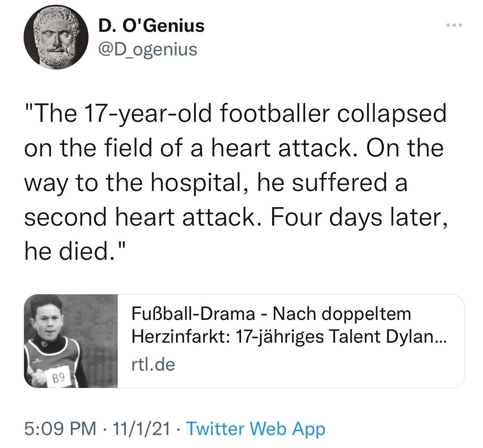This screenshot has width=483, height=448.
Task: Visit the @D_ogenius handle
Action: [147, 50]
